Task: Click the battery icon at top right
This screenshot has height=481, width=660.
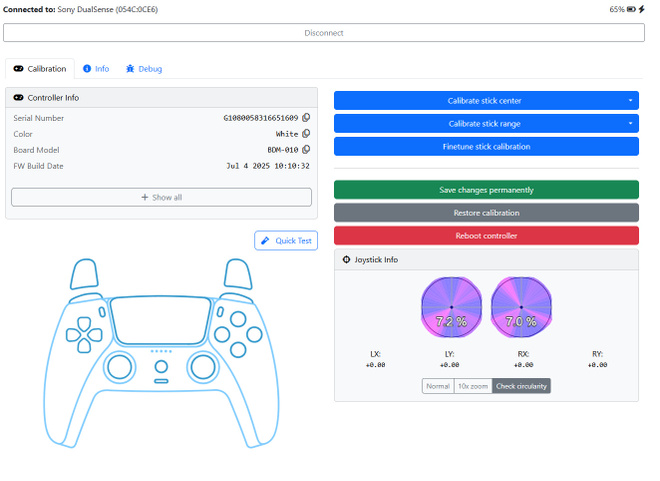Action: (631, 9)
